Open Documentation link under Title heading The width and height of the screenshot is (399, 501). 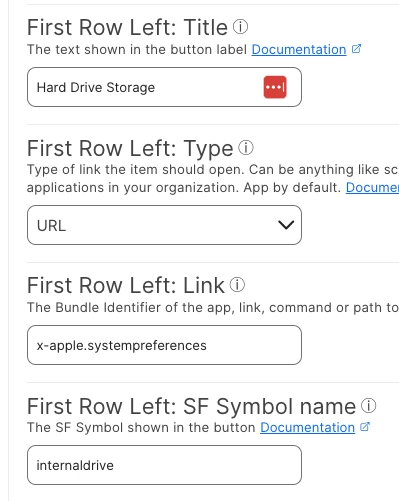pyautogui.click(x=299, y=49)
